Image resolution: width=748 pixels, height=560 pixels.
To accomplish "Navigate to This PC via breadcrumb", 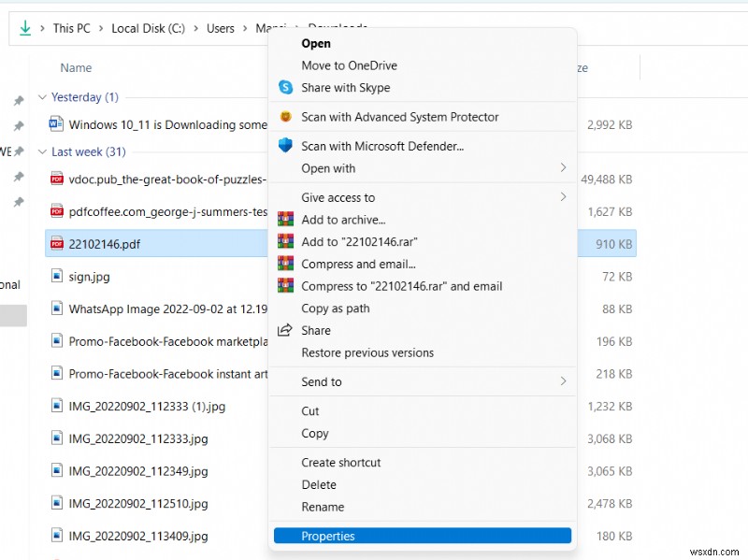I will coord(71,28).
